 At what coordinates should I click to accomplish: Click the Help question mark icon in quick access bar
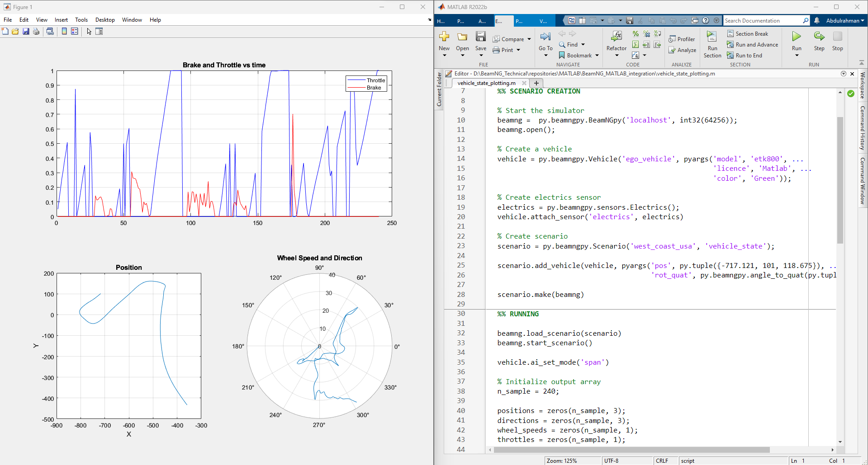(706, 20)
